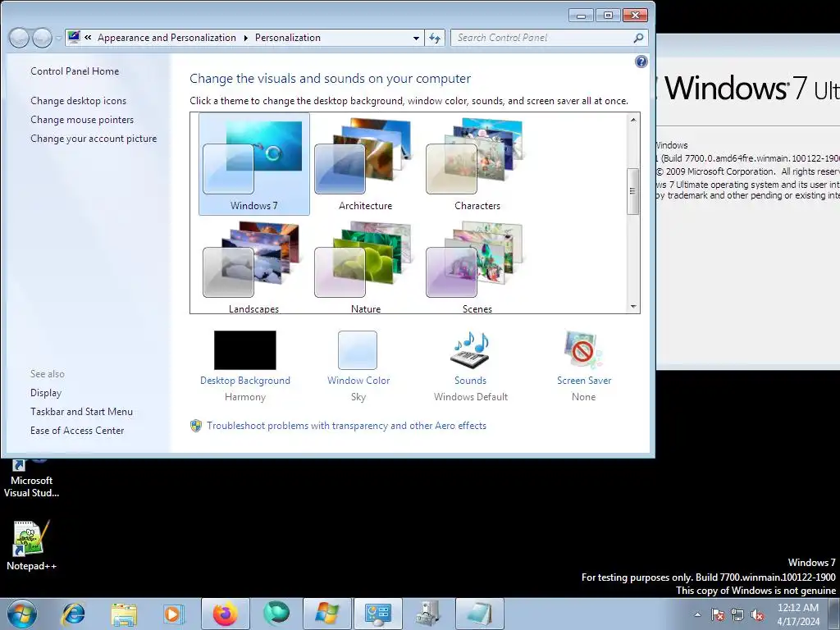Click the theme list scroll up arrow
Viewport: 840px width, 630px height.
tap(633, 120)
